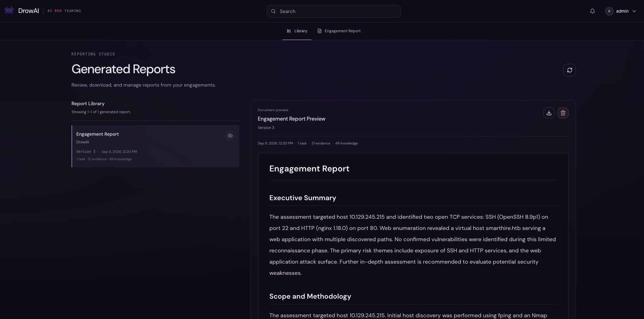This screenshot has width=644, height=319.
Task: Click '21 evidence' in preview metadata
Action: coord(321,143)
